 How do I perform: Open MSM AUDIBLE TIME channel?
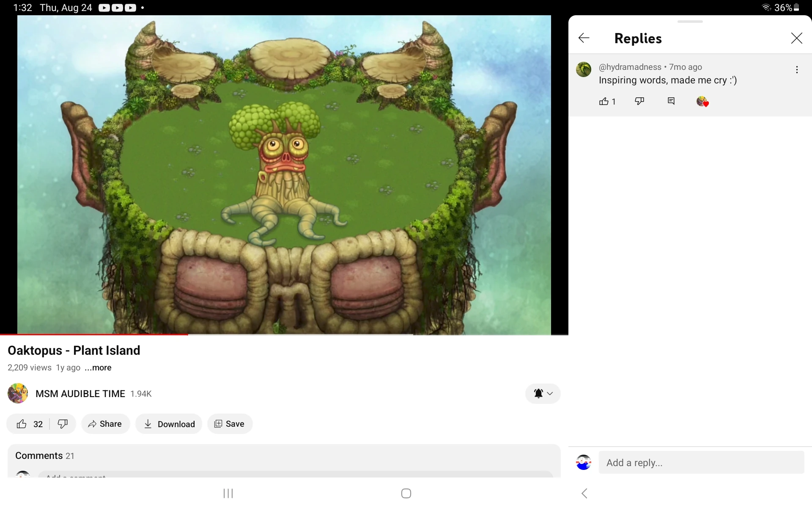click(x=80, y=394)
